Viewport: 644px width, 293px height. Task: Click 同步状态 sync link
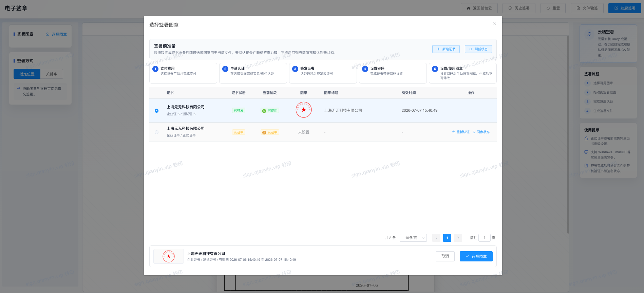coord(481,132)
